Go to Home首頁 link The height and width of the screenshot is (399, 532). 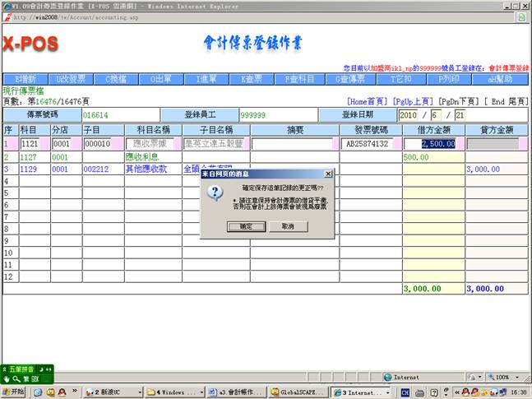click(368, 100)
